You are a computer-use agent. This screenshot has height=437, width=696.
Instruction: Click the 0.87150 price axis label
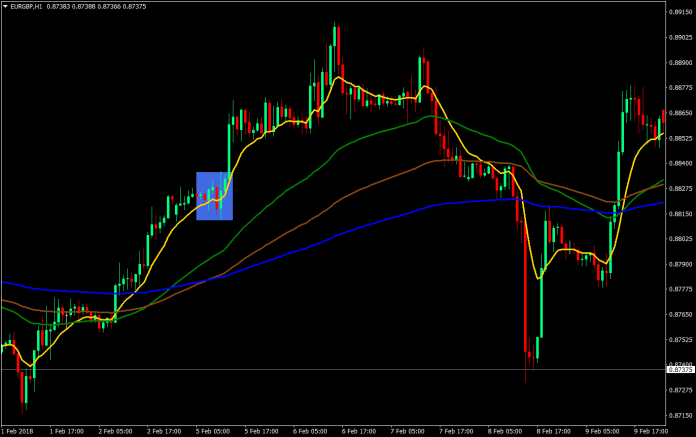680,415
